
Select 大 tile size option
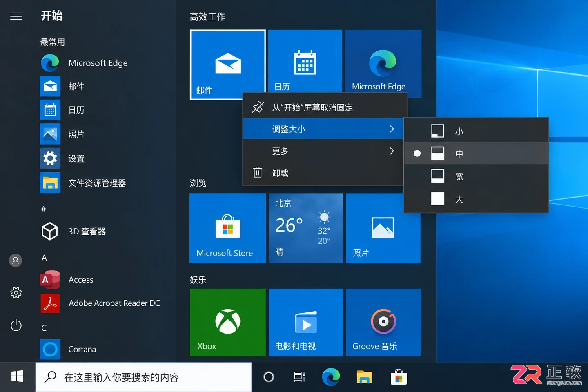[x=476, y=199]
